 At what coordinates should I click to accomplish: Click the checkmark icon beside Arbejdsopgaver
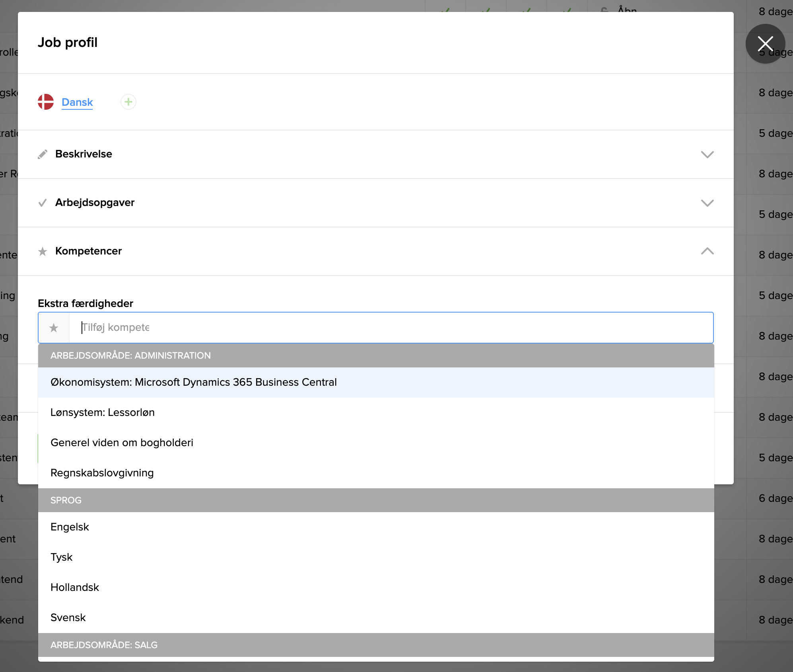coord(43,203)
